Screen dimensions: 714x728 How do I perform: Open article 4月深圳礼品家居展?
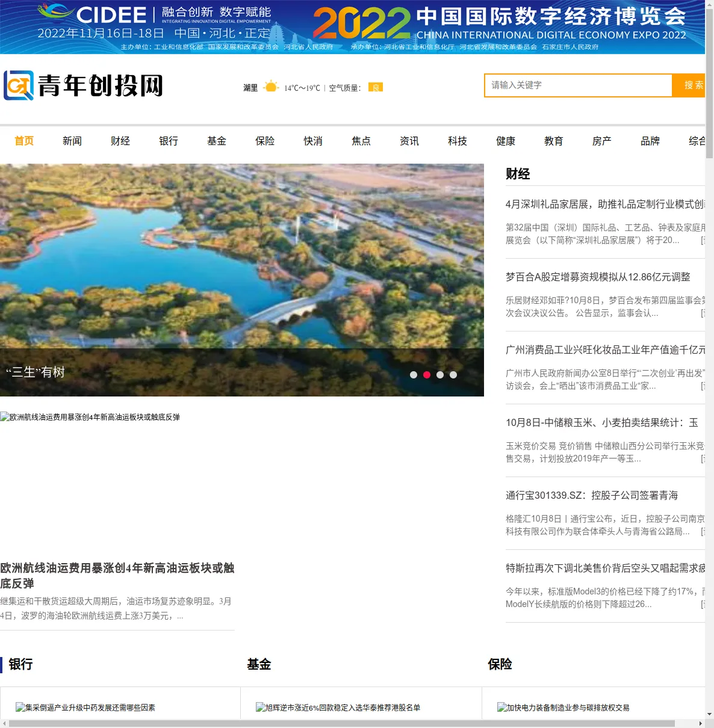605,204
